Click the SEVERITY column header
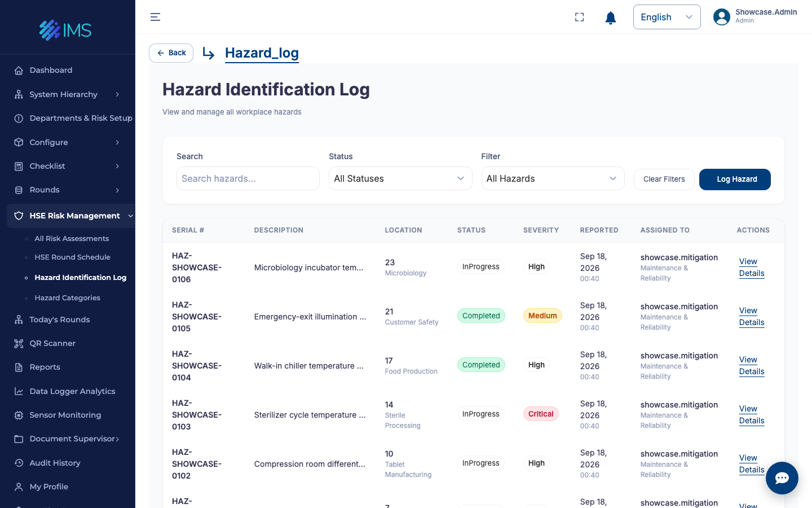812x508 pixels. point(541,230)
